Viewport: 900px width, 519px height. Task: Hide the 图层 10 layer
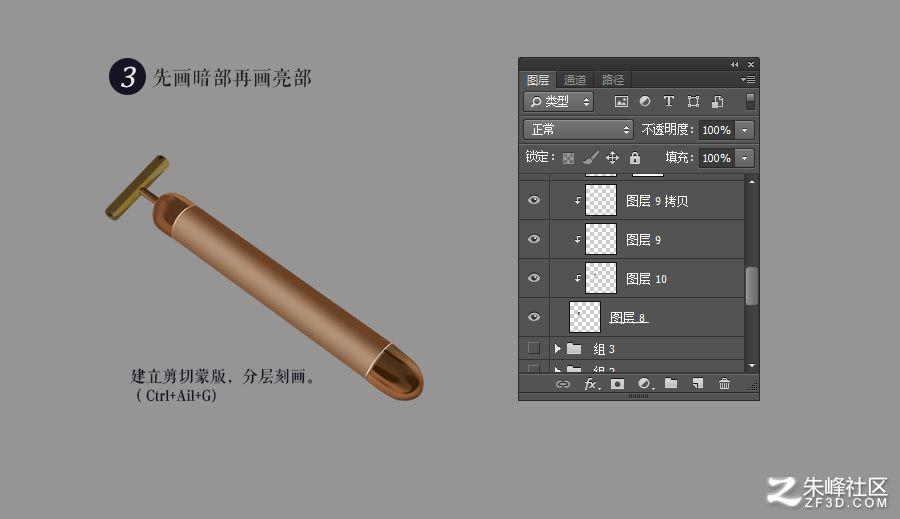coord(534,278)
